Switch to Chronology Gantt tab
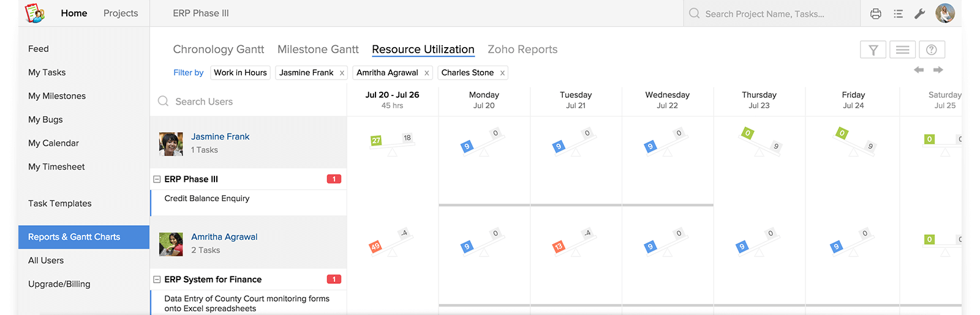The image size is (980, 315). (x=219, y=50)
